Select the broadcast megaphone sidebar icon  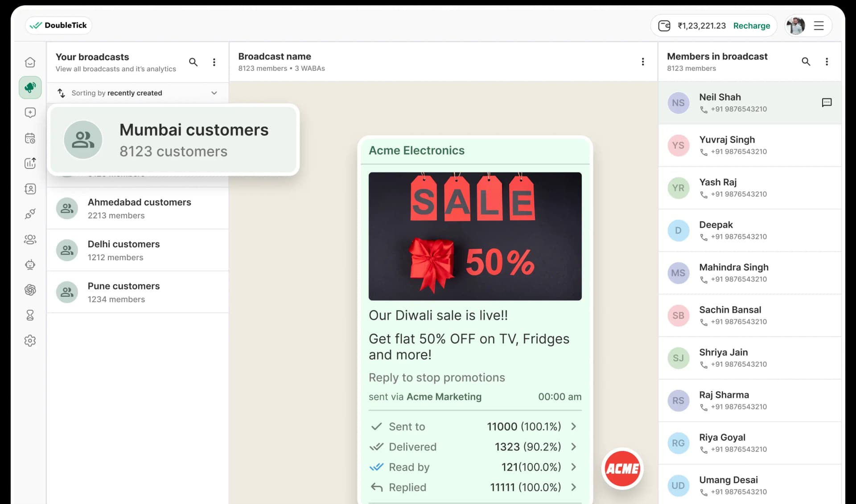pos(30,87)
